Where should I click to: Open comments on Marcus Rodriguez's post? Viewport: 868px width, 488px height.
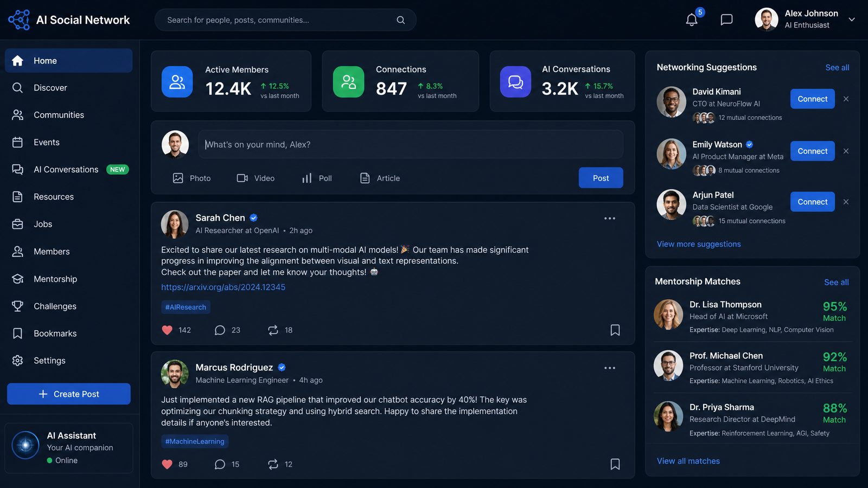pyautogui.click(x=220, y=464)
